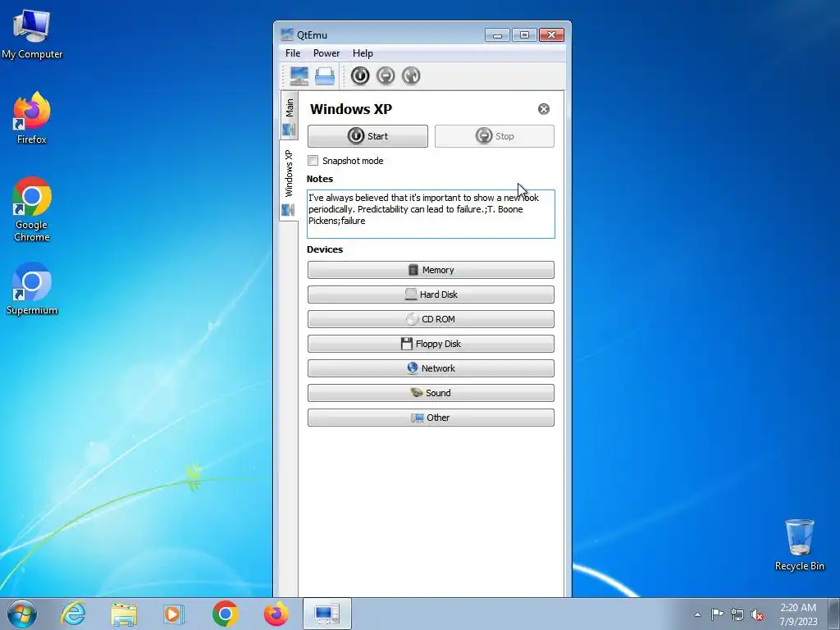
Task: Select the Windows XP vertical tab
Action: (x=289, y=181)
